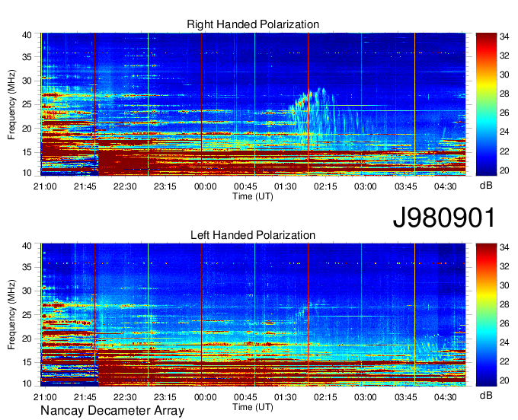Image resolution: width=518 pixels, height=420 pixels.
Task: Click the 21:45 time tick on right-handed plot
Action: [85, 186]
